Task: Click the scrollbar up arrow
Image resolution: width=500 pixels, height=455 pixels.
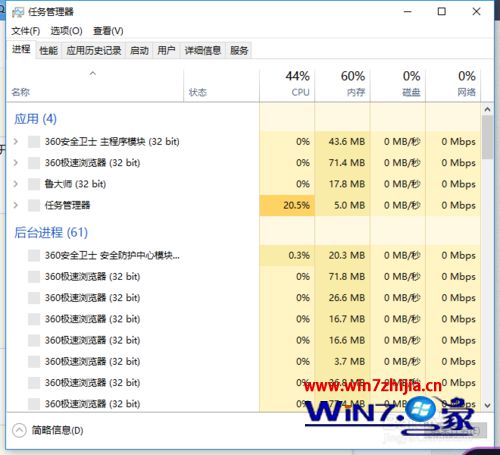Action: pos(487,109)
